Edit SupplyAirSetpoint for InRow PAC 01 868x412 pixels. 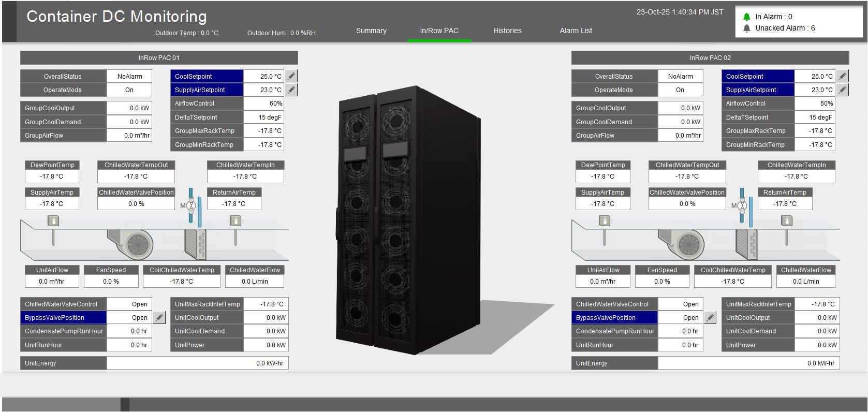click(x=291, y=90)
